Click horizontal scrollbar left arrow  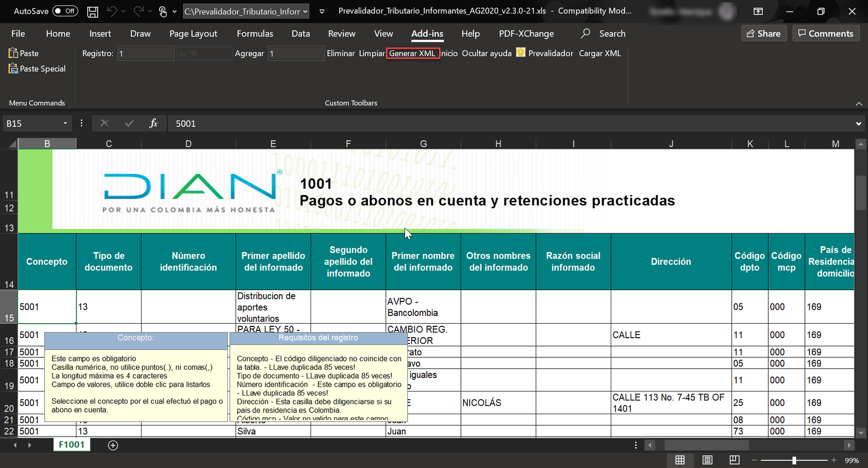[650, 445]
